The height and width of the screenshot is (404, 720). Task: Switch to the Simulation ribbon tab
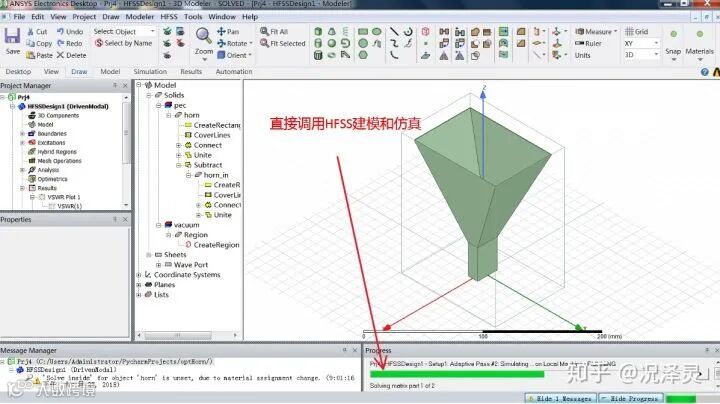pyautogui.click(x=150, y=72)
